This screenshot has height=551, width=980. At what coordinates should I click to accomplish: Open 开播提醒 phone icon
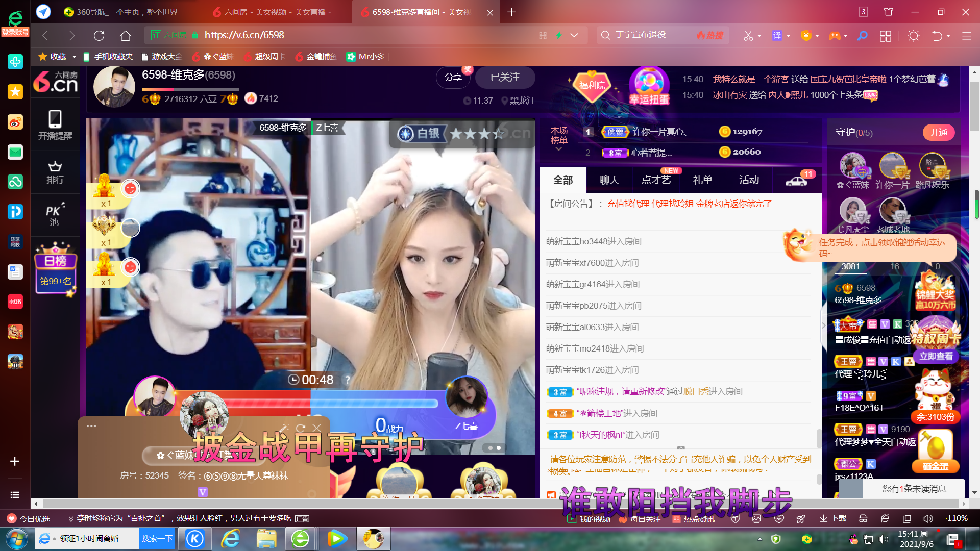click(55, 125)
